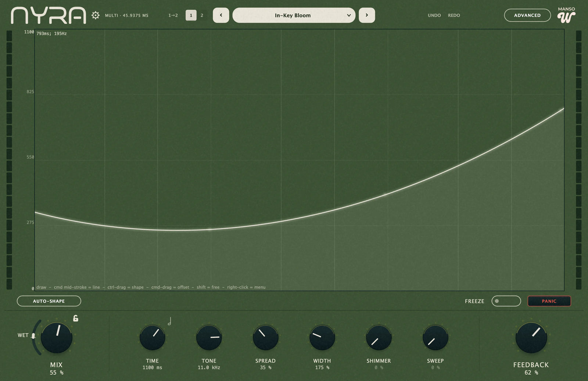Click the 55 % mix value
The image size is (588, 381).
click(56, 373)
